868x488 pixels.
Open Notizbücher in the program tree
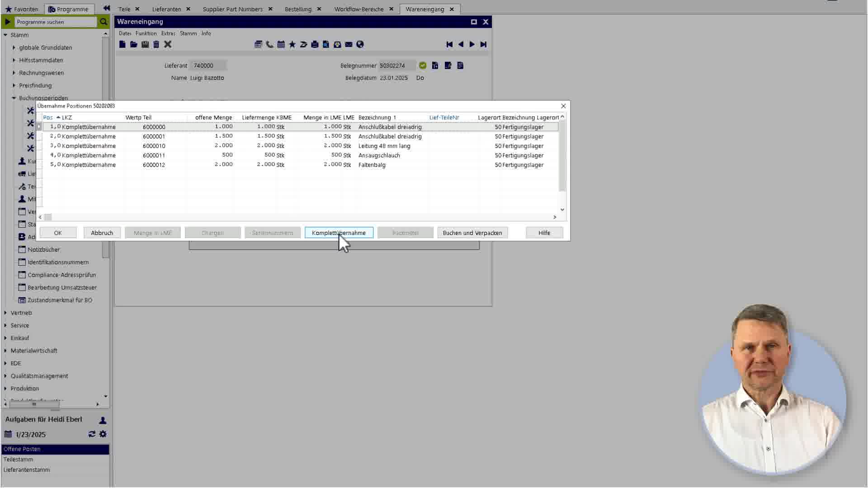point(43,249)
